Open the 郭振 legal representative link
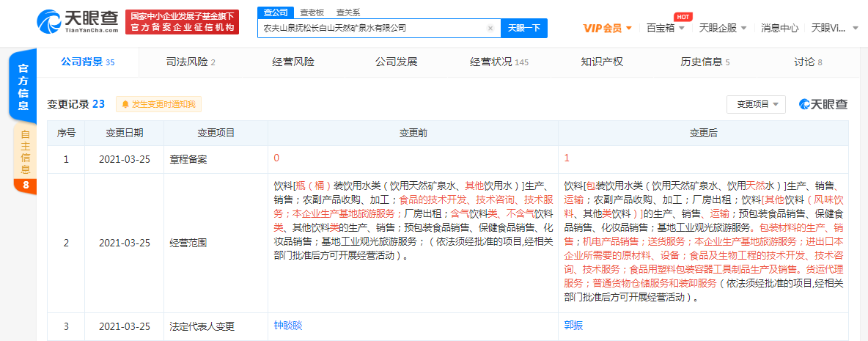 click(x=573, y=325)
